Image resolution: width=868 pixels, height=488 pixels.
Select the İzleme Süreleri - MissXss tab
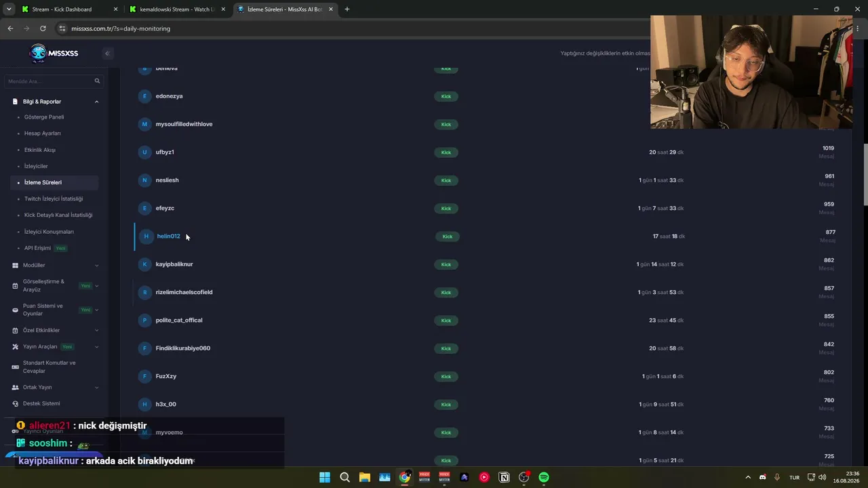tap(285, 9)
